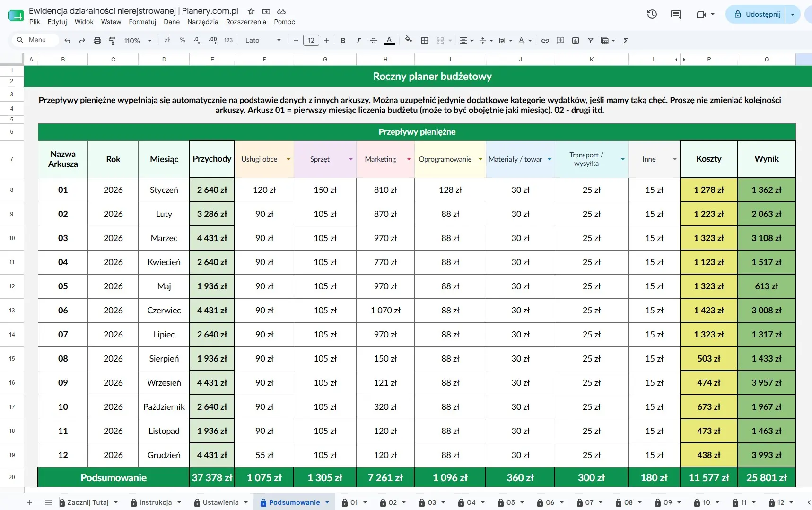812x510 pixels.
Task: Click the redo icon in toolbar
Action: pyautogui.click(x=82, y=41)
